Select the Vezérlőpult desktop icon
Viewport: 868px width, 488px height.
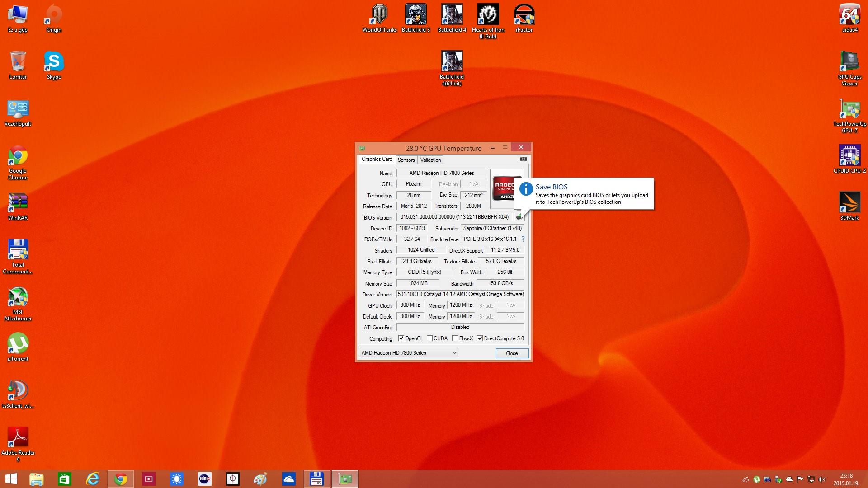tap(18, 113)
